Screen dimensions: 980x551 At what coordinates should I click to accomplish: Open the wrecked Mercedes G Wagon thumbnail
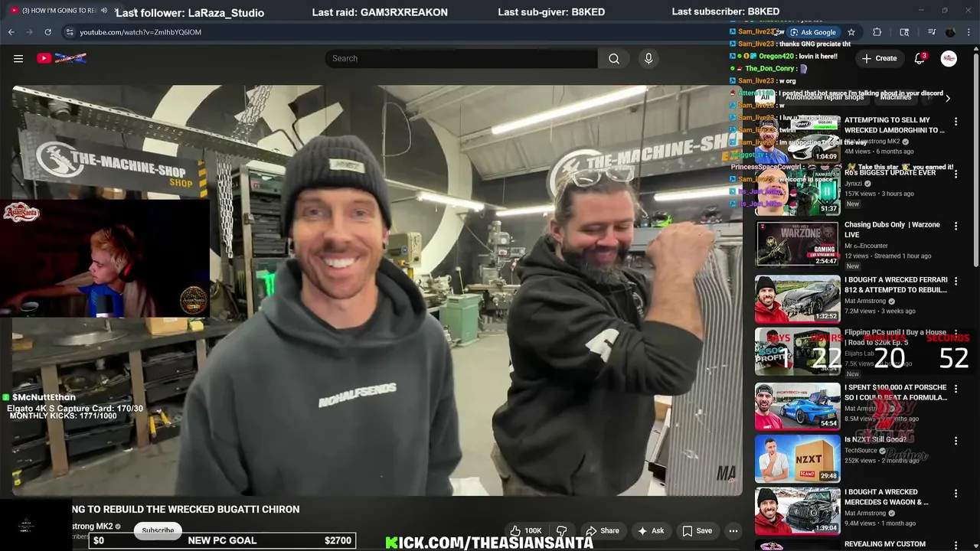798,511
